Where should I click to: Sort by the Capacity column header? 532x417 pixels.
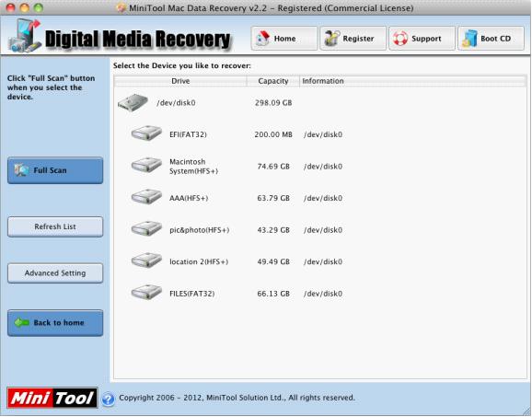click(x=273, y=81)
